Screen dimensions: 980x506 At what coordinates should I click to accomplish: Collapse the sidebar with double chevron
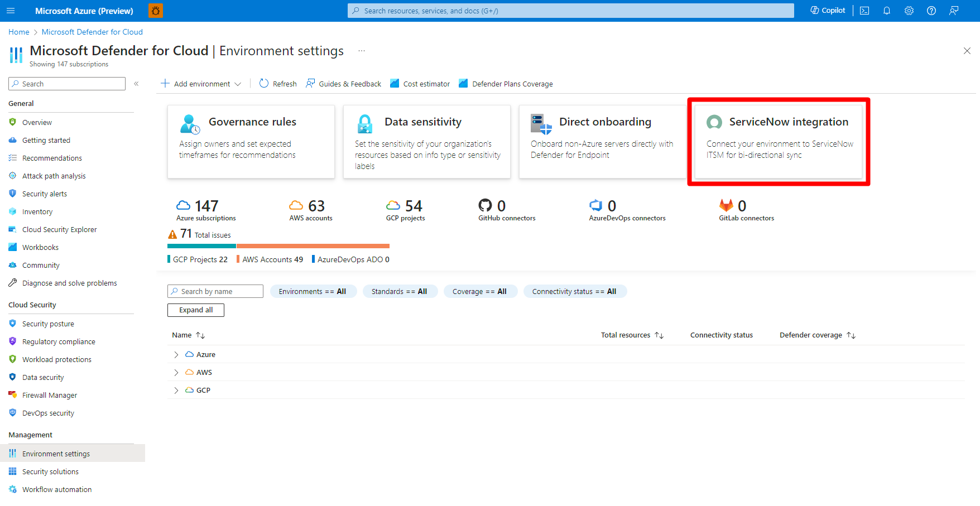tap(136, 84)
